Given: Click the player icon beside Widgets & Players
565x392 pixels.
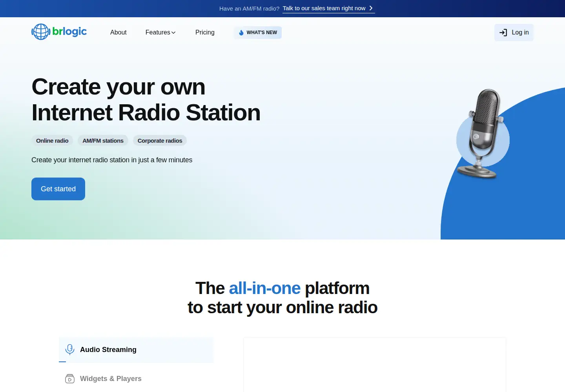Looking at the screenshot, I should pyautogui.click(x=70, y=379).
